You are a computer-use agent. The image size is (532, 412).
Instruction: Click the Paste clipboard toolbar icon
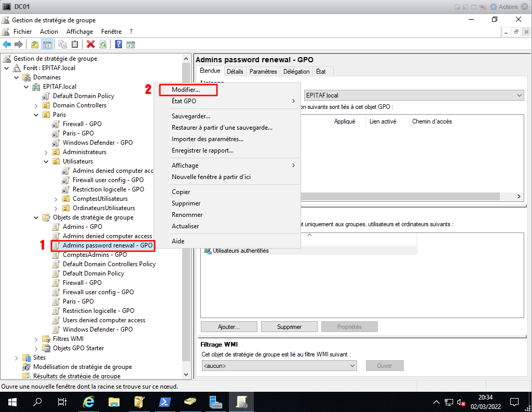pos(75,45)
